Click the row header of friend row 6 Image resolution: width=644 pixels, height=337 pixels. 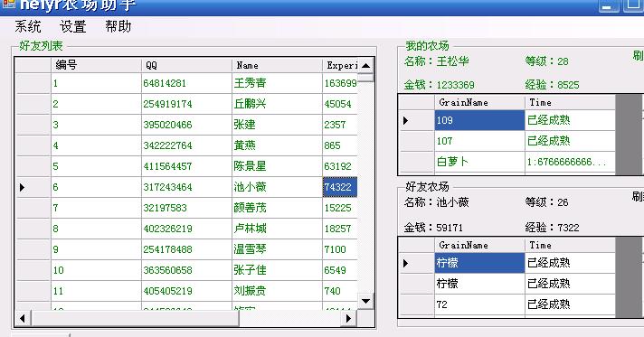33,187
